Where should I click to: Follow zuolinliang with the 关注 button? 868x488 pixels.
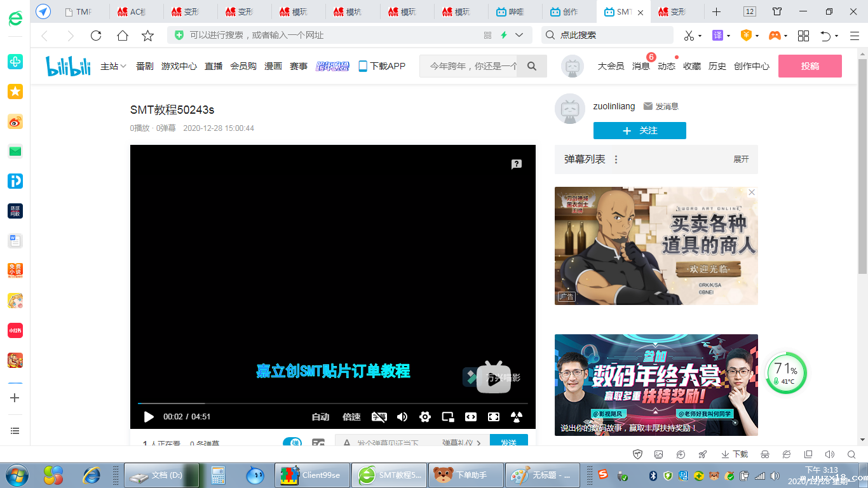coord(639,130)
